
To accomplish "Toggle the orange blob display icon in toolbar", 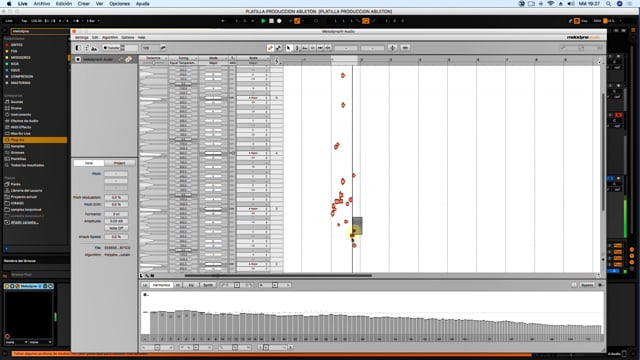I will point(270,48).
